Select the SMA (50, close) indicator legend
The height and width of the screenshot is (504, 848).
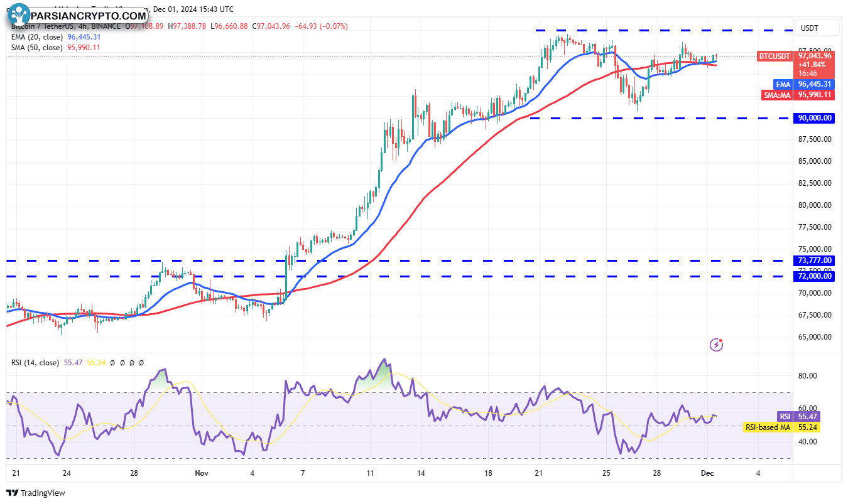pos(36,48)
